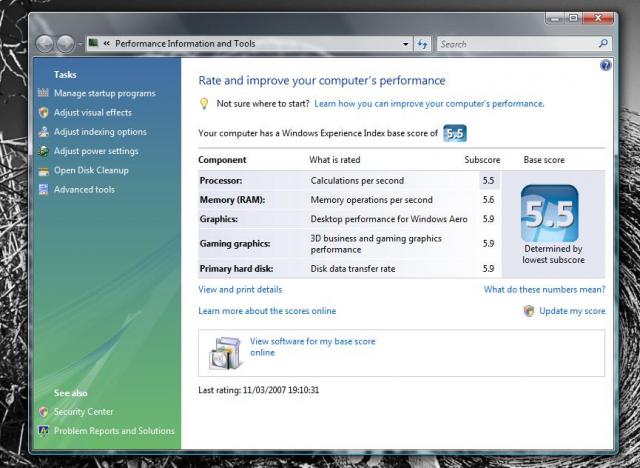Open help with the question mark icon
640x468 pixels.
606,65
